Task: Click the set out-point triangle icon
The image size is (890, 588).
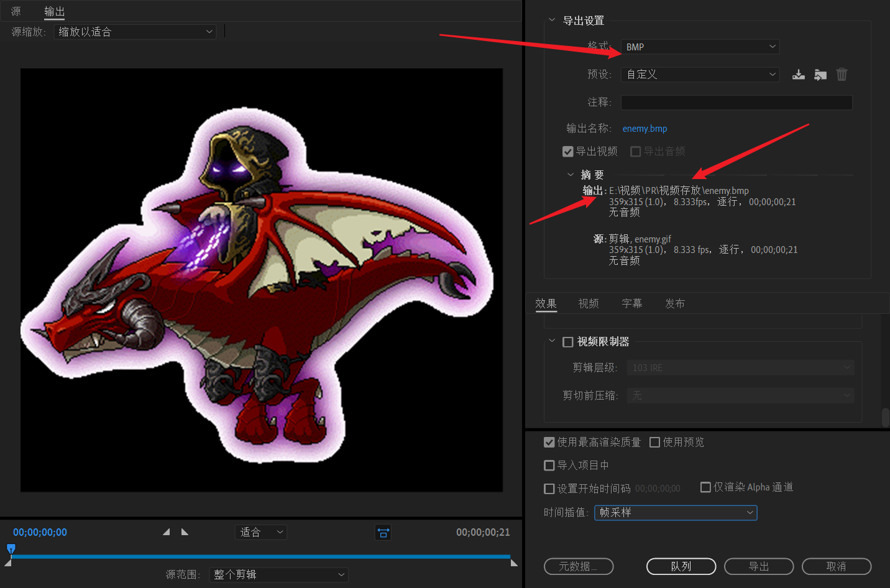Action: coord(185,532)
